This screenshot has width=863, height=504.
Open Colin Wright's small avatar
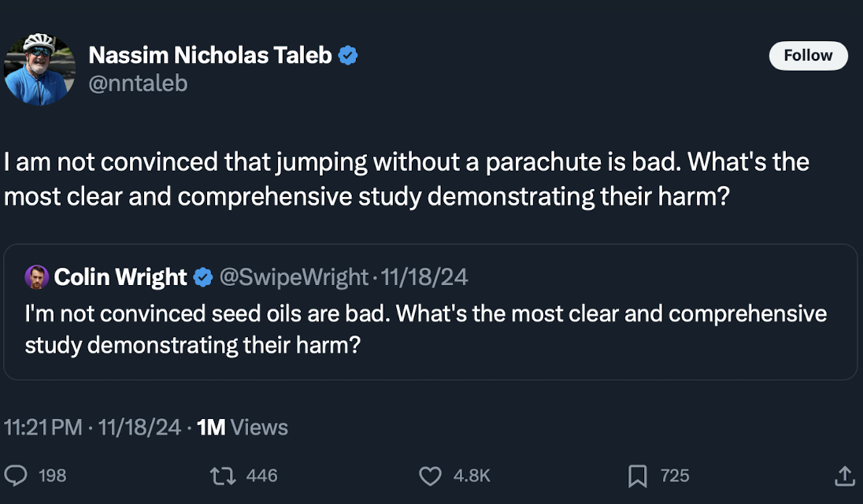pyautogui.click(x=36, y=277)
